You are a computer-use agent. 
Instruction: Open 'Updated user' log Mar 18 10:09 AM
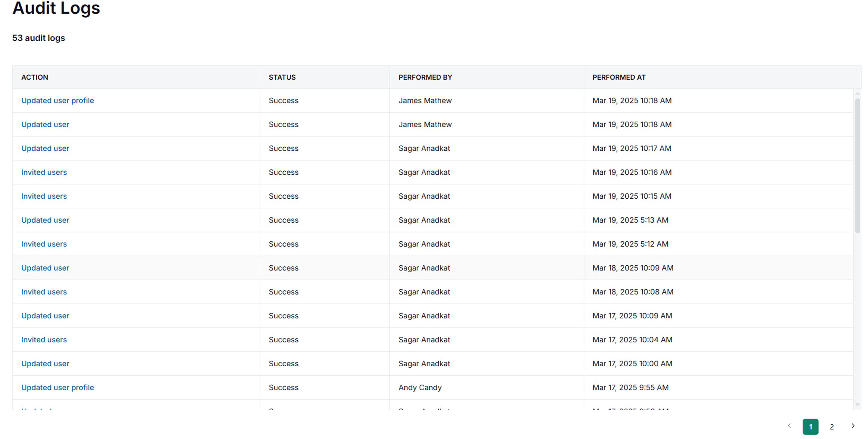click(45, 268)
